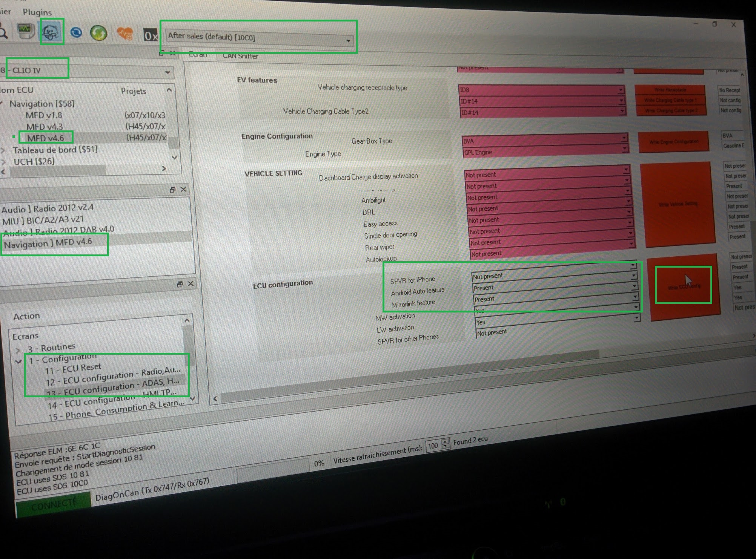
Task: Click the 0x hex command icon
Action: (151, 35)
